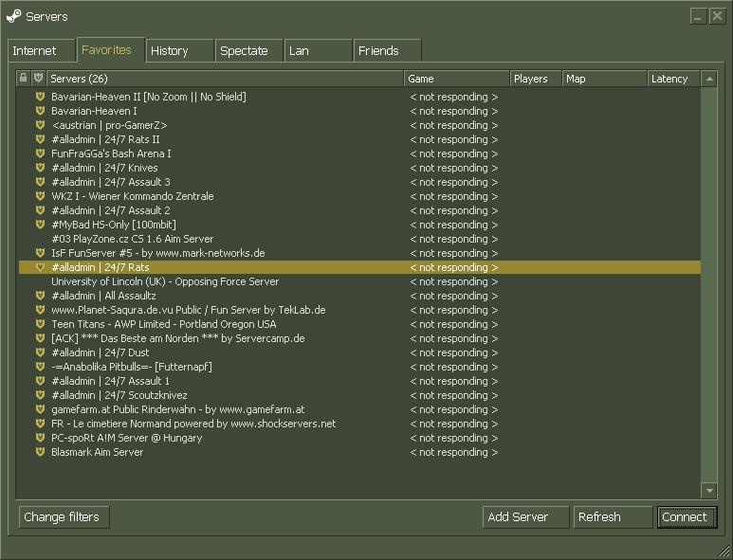Viewport: 733px width, 560px height.
Task: Sort by the Map column header
Action: [605, 79]
